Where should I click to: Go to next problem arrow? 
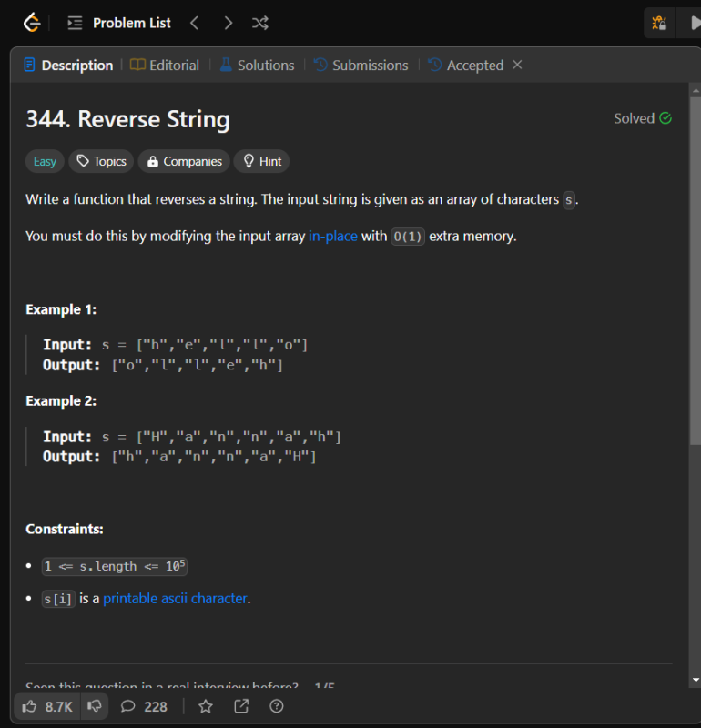point(228,23)
